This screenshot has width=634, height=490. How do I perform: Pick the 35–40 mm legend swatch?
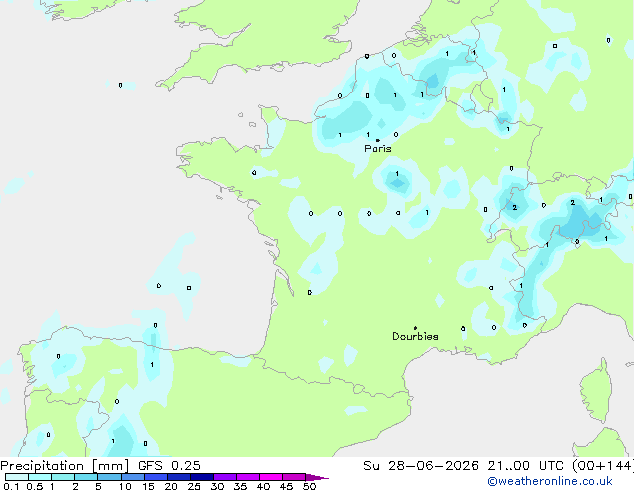click(248, 477)
